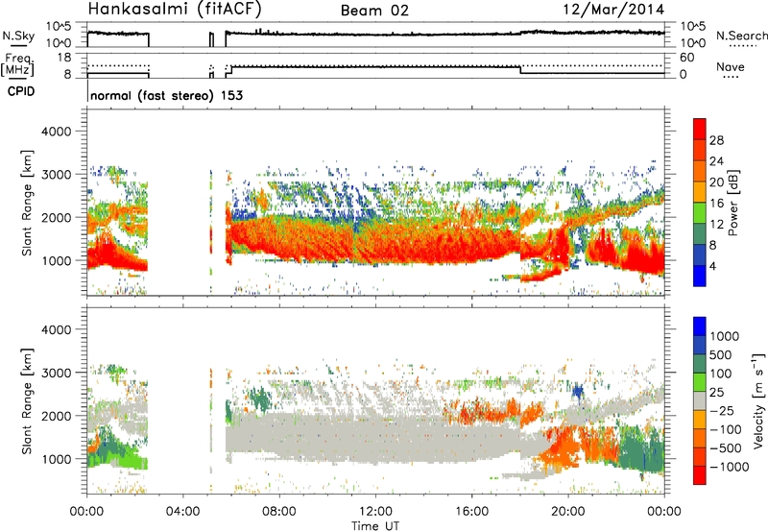Click the 100 velocity colorbar label
Screen dimensions: 768x532
point(721,374)
